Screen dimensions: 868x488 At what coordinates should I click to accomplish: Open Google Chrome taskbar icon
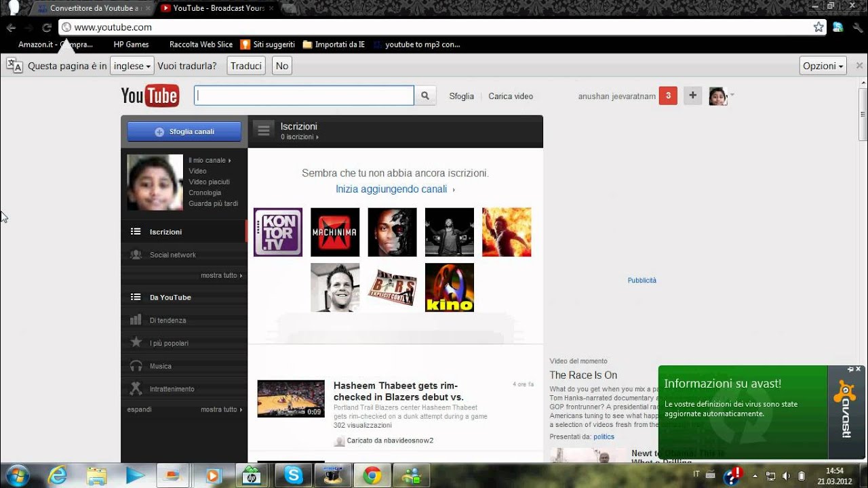tap(372, 475)
